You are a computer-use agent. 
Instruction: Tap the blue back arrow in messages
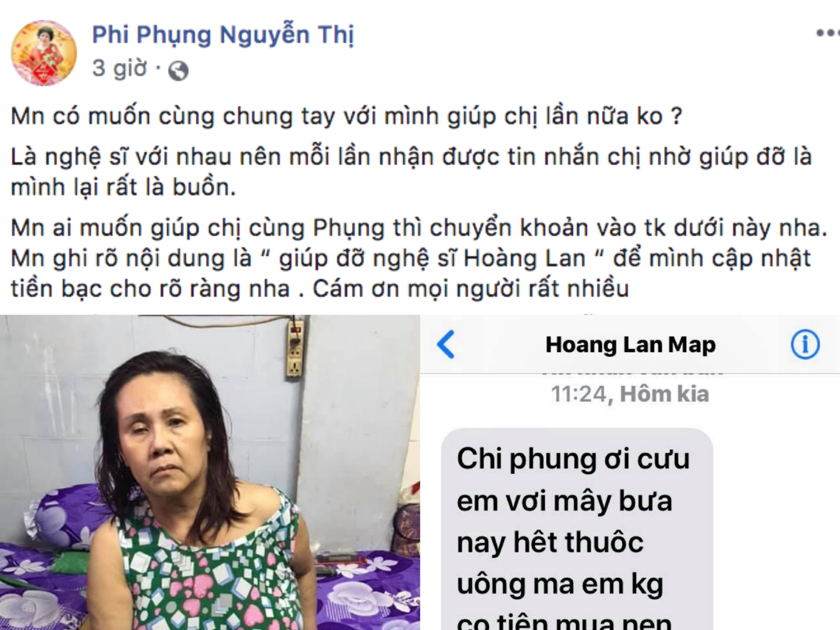446,344
